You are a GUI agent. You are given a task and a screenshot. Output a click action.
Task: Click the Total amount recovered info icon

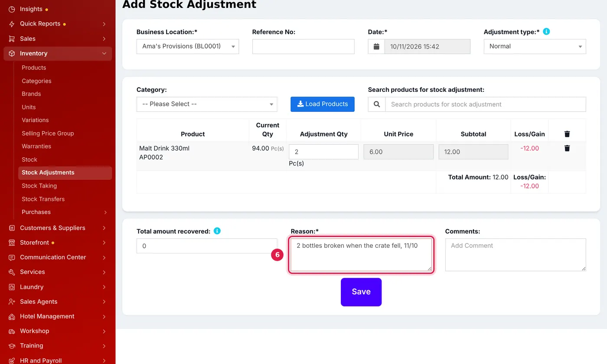coord(217,231)
